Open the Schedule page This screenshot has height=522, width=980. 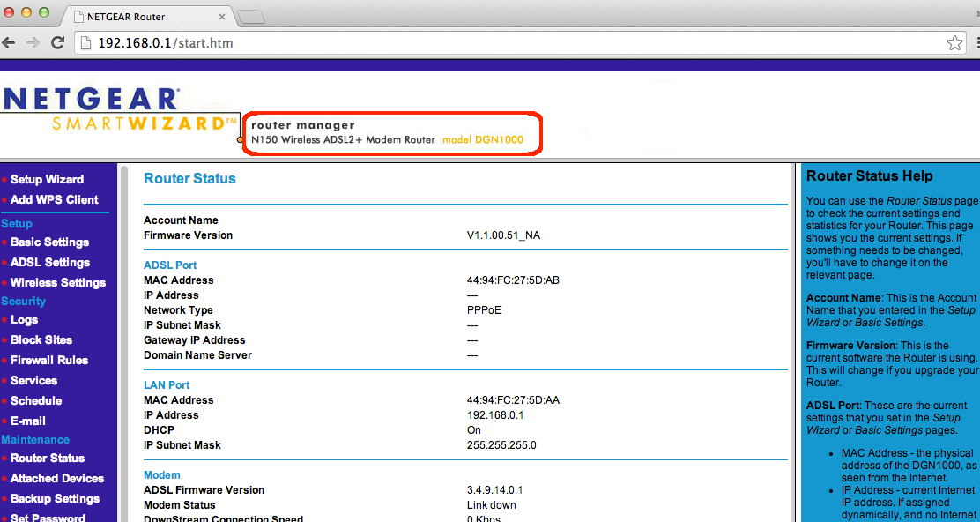coord(35,400)
